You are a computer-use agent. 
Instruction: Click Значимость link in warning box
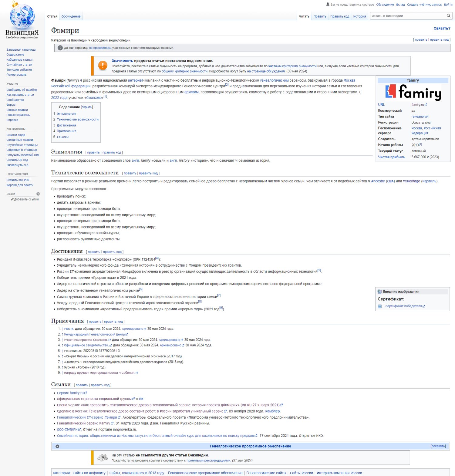coord(122,61)
